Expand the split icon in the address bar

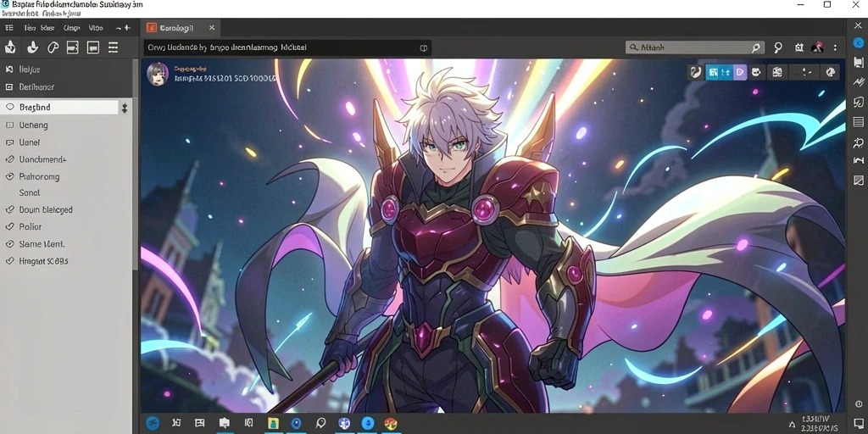[x=424, y=48]
